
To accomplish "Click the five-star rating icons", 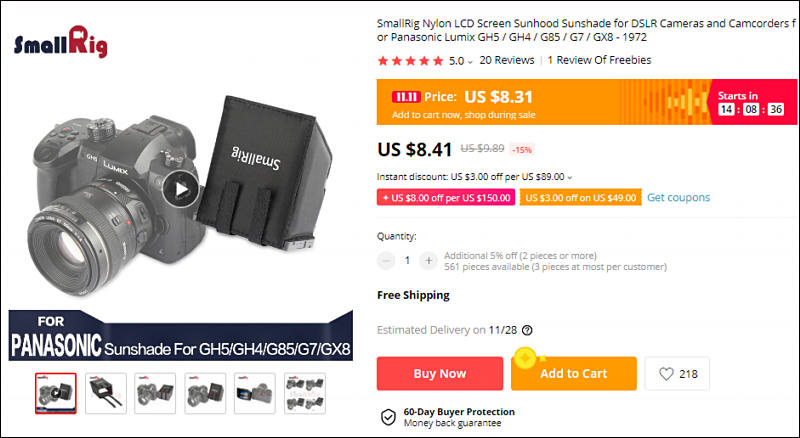I will 410,61.
